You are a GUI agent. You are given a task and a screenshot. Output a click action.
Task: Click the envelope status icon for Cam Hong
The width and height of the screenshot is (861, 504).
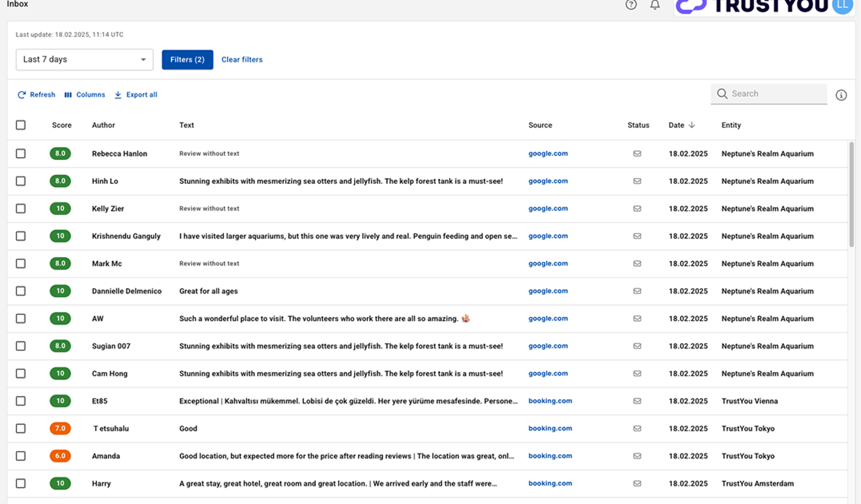tap(637, 373)
